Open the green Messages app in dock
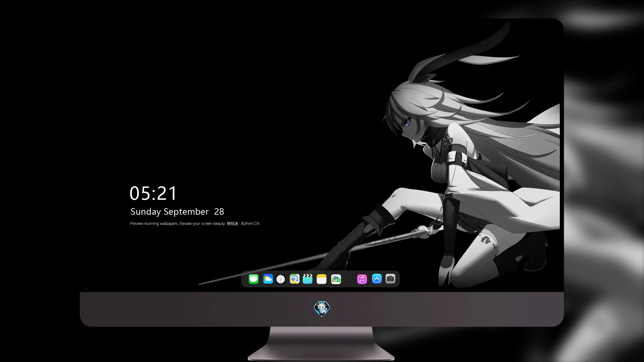The height and width of the screenshot is (362, 644). pos(254,279)
